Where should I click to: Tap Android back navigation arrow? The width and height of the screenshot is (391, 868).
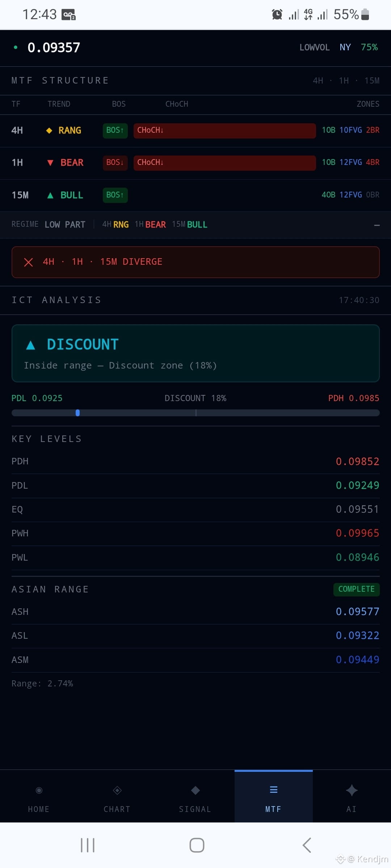click(x=307, y=845)
